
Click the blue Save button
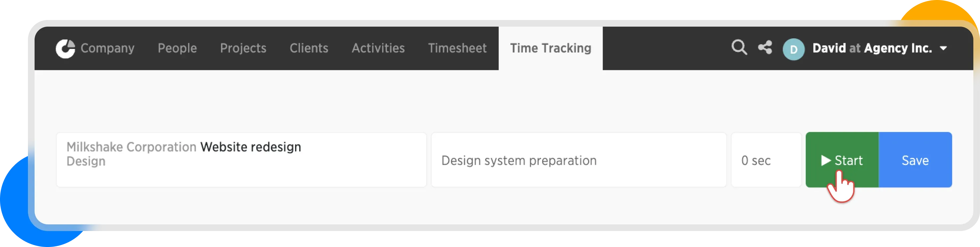coord(915,160)
